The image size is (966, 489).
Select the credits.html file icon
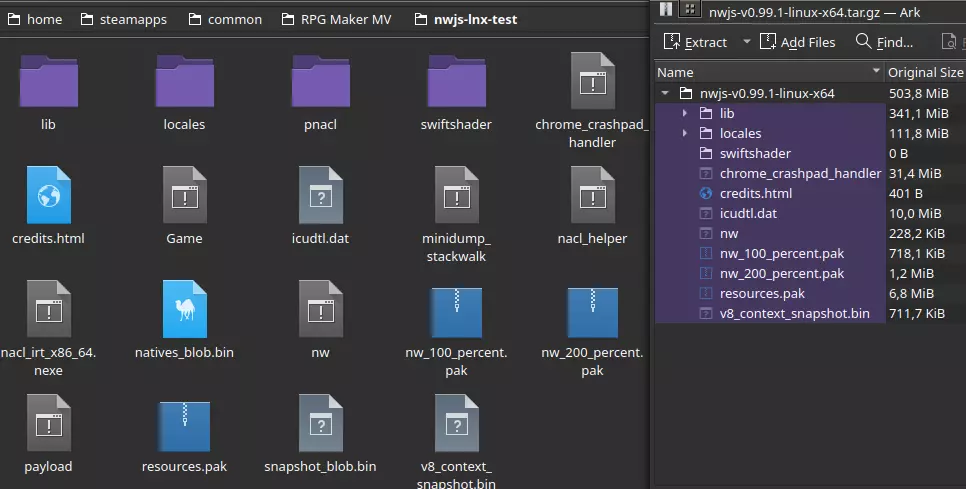(x=49, y=195)
